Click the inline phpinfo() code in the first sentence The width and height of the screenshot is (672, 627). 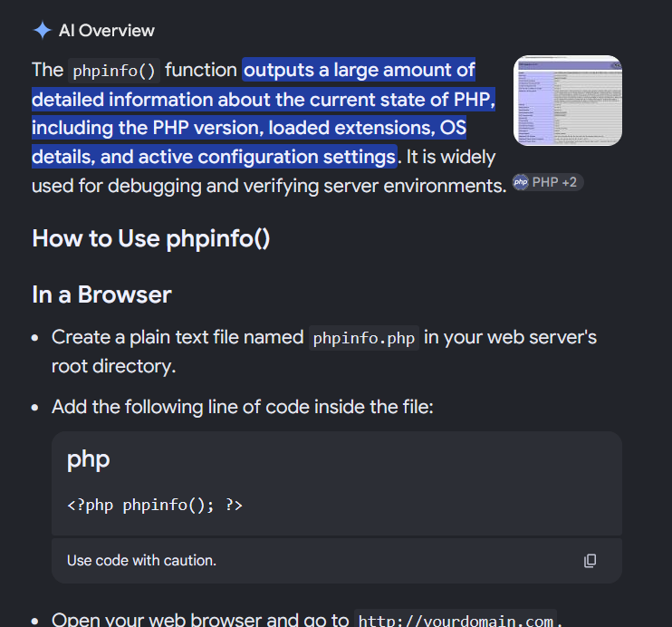(114, 71)
